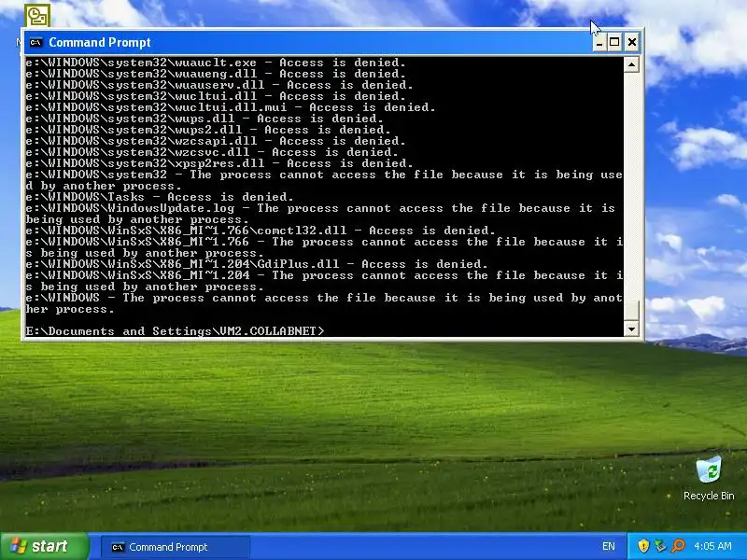This screenshot has height=560, width=747.
Task: Click the scroll up arrow in Command Prompt
Action: (x=631, y=64)
